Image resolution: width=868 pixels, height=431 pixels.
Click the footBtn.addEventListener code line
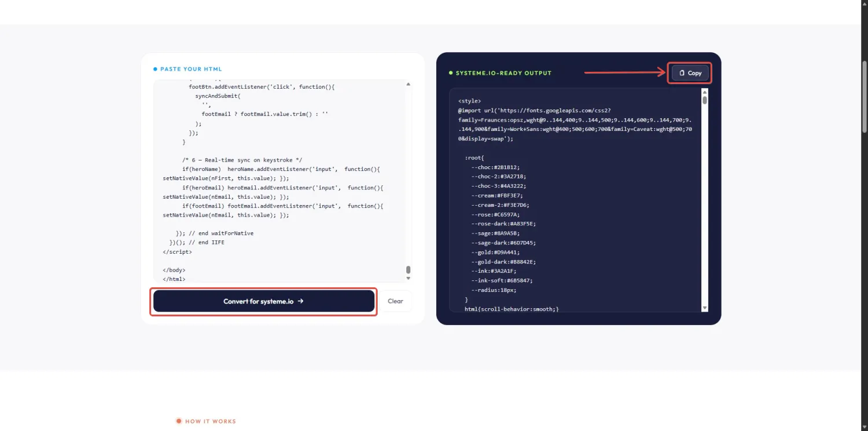coord(262,87)
